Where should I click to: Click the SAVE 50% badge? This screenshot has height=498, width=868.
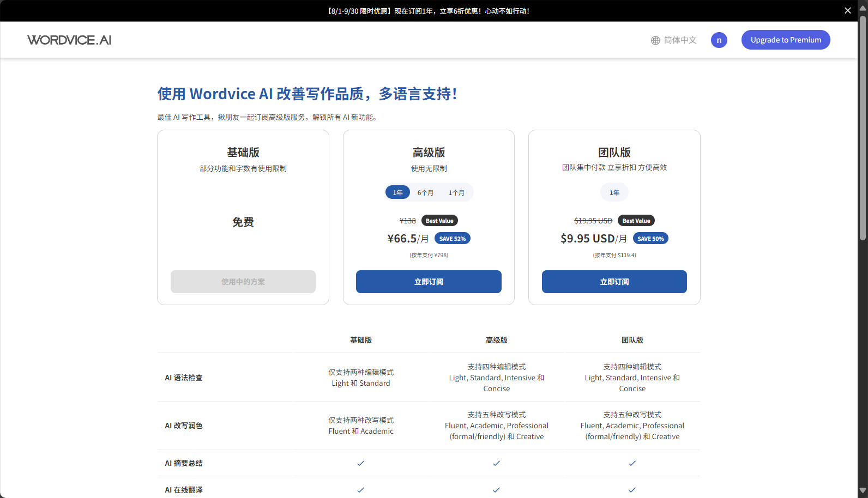650,239
